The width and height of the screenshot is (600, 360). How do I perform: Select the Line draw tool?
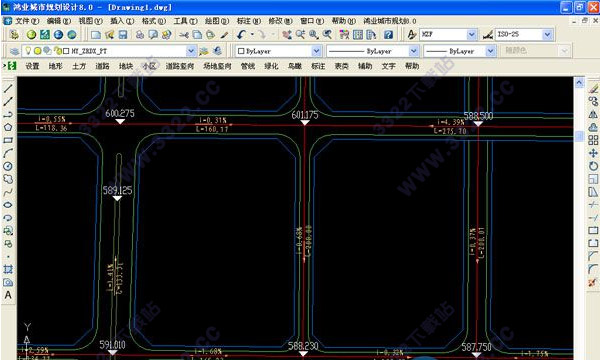(x=8, y=88)
